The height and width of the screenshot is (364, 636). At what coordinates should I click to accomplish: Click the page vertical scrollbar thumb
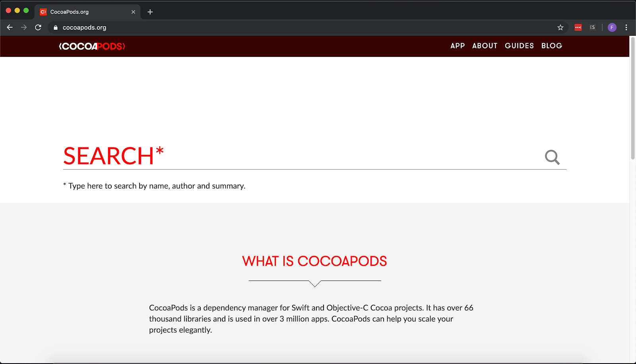(x=633, y=98)
